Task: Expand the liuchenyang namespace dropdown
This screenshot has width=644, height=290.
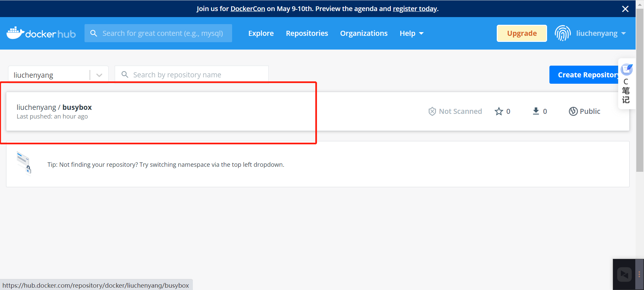Action: 99,75
